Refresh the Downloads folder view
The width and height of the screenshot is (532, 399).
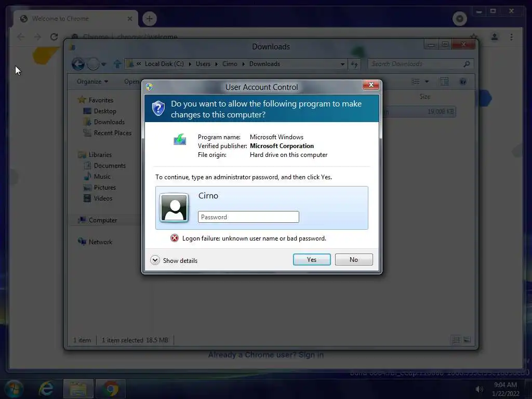coord(354,64)
